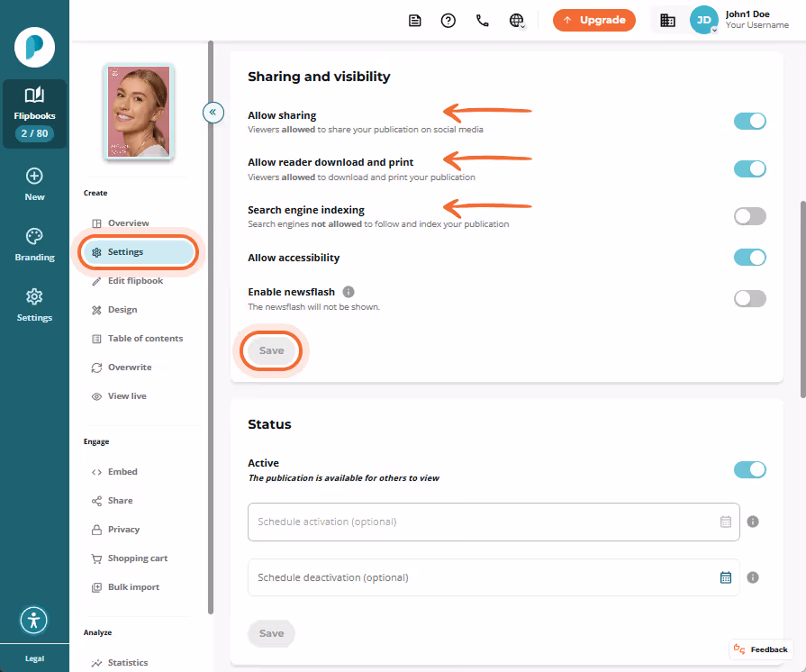Screen dimensions: 806x672
Task: Enable the newsflash switch
Action: (749, 299)
